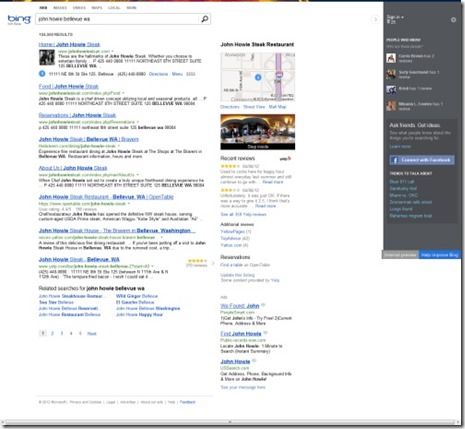The image size is (465, 429).
Task: Open John Howie Steak Bellevue WA Bravern result
Action: 89,139
